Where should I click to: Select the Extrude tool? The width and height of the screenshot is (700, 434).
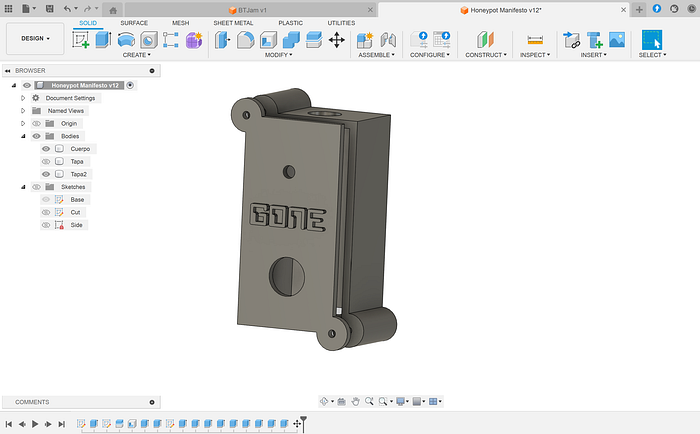click(x=104, y=40)
